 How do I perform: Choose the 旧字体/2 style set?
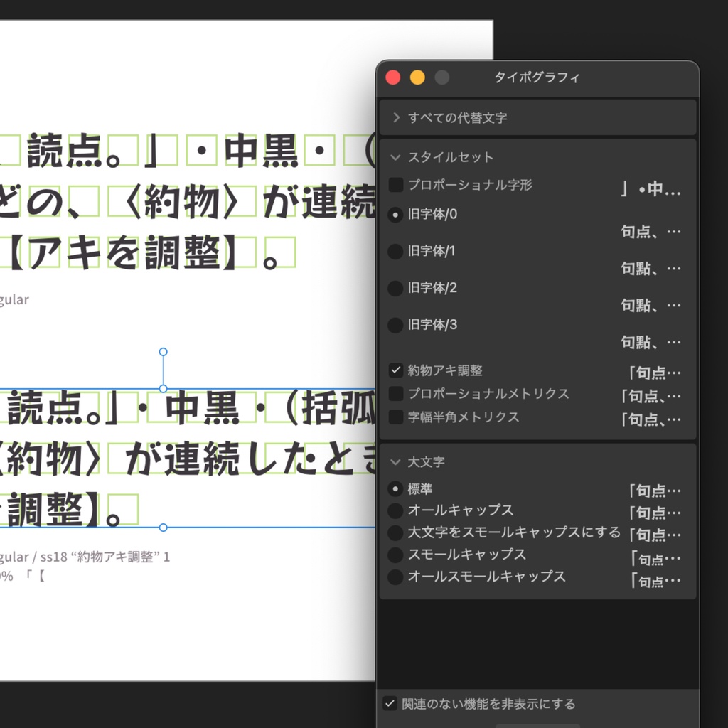pyautogui.click(x=395, y=288)
